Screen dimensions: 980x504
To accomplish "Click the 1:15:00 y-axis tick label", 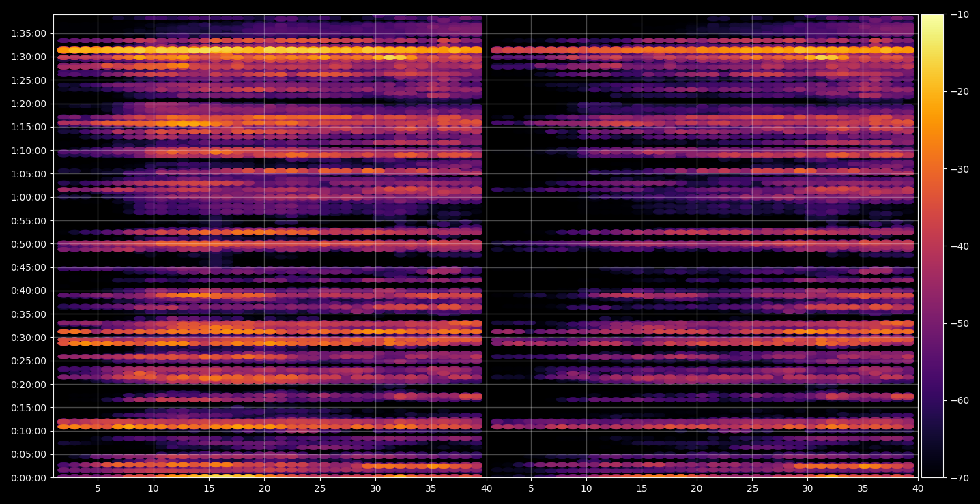I will 29,127.
